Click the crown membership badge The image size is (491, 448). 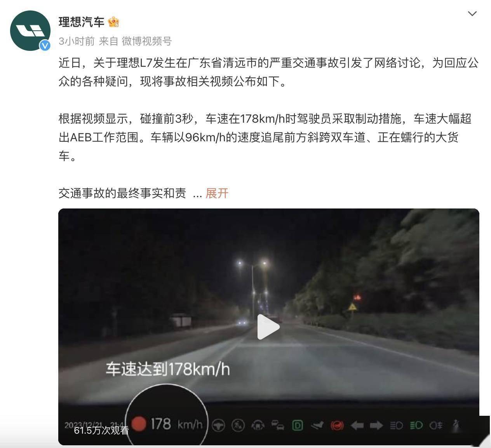click(x=113, y=22)
